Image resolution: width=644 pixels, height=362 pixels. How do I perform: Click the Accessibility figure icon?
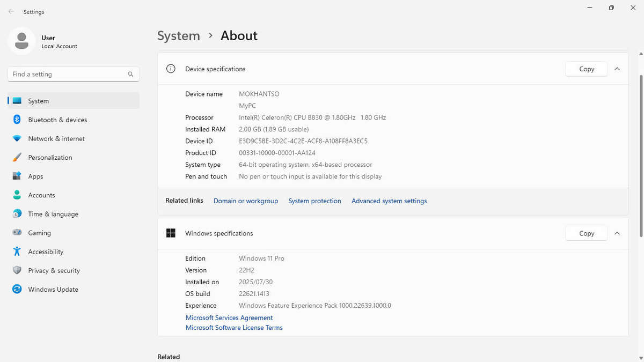point(17,252)
